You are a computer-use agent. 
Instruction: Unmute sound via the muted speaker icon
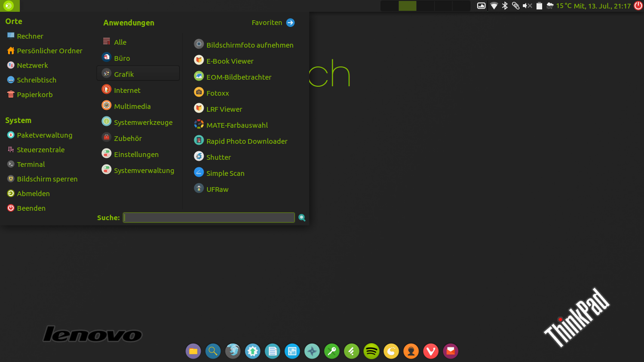click(528, 6)
